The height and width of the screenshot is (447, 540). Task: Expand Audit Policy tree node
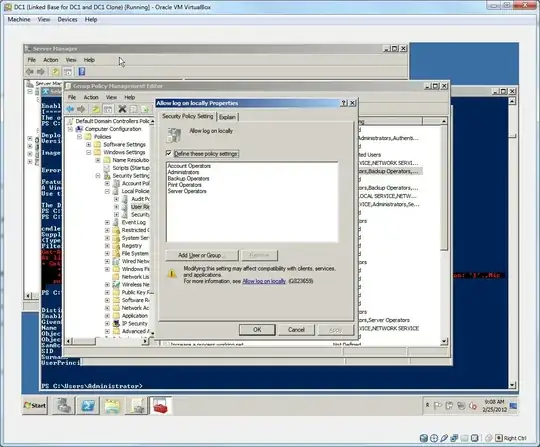116,199
